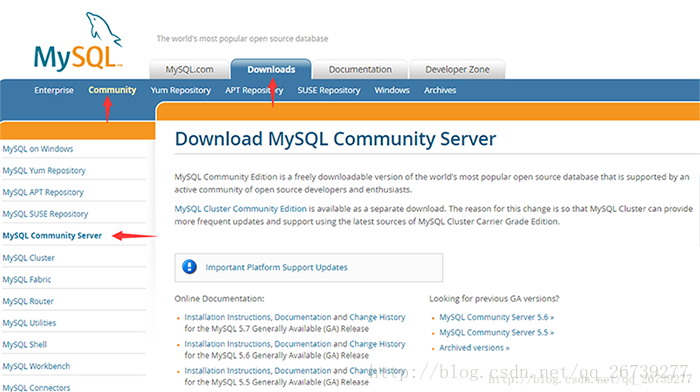
Task: Open MySQL Community Server 5.5 link
Action: [x=496, y=333]
